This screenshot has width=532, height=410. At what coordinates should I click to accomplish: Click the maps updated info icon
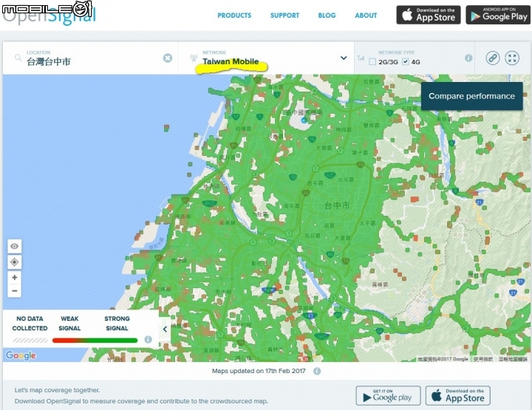coord(317,371)
